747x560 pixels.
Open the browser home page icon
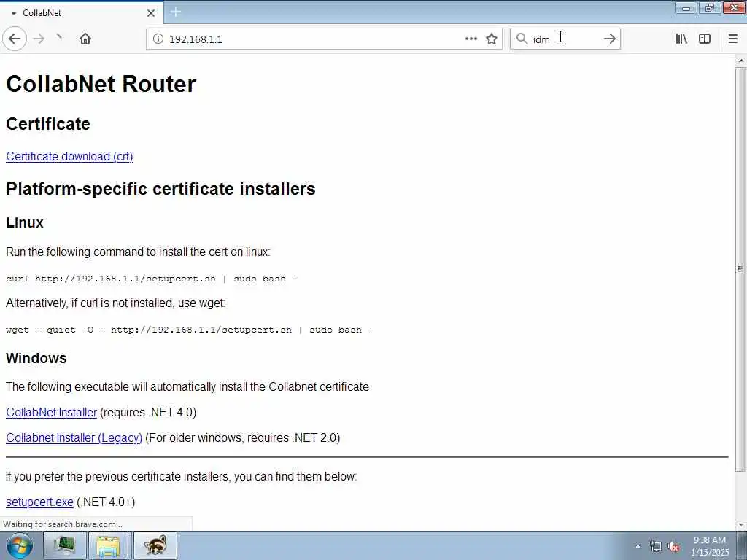85,39
